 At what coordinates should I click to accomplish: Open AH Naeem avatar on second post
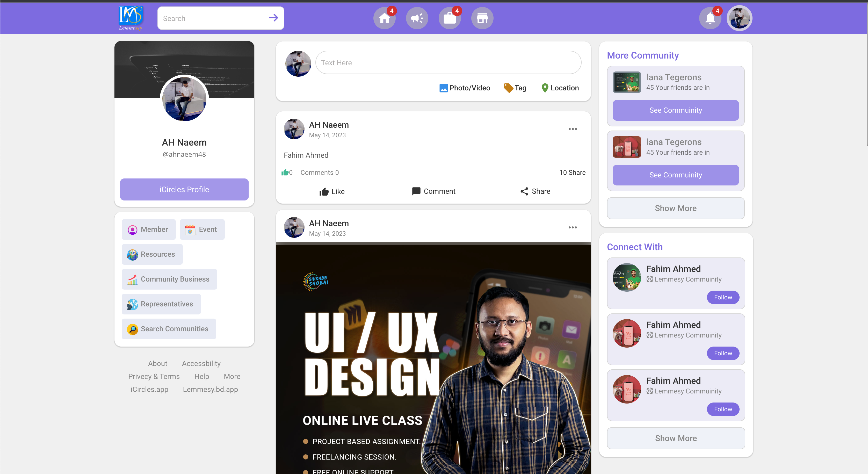point(294,228)
